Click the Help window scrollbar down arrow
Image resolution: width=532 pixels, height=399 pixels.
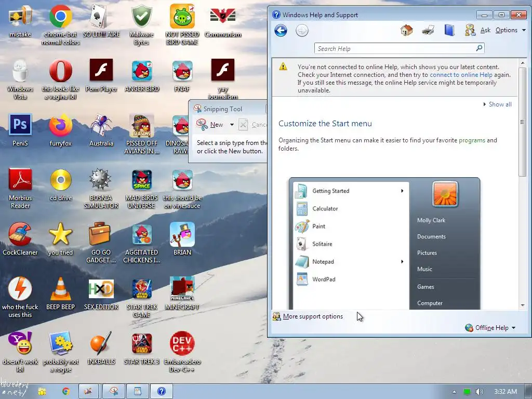click(x=523, y=305)
